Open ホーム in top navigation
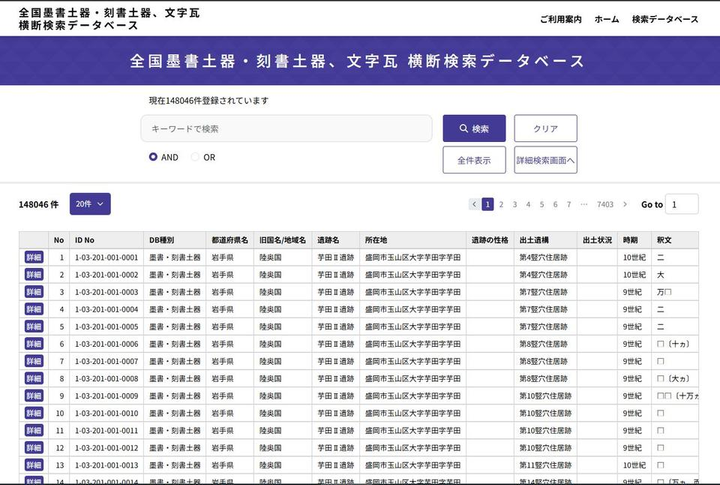Viewport: 720px width, 485px height. pyautogui.click(x=606, y=19)
